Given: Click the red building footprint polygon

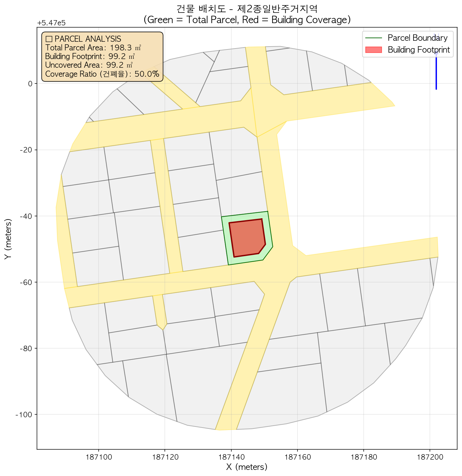Looking at the screenshot, I should [x=247, y=238].
